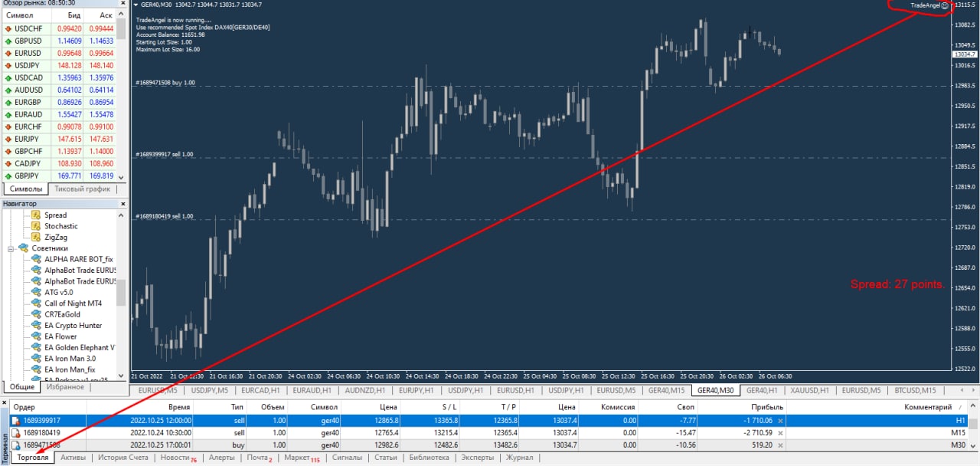
Task: Select GBPUSD up-arrow icon in Market Watch
Action: 8,41
